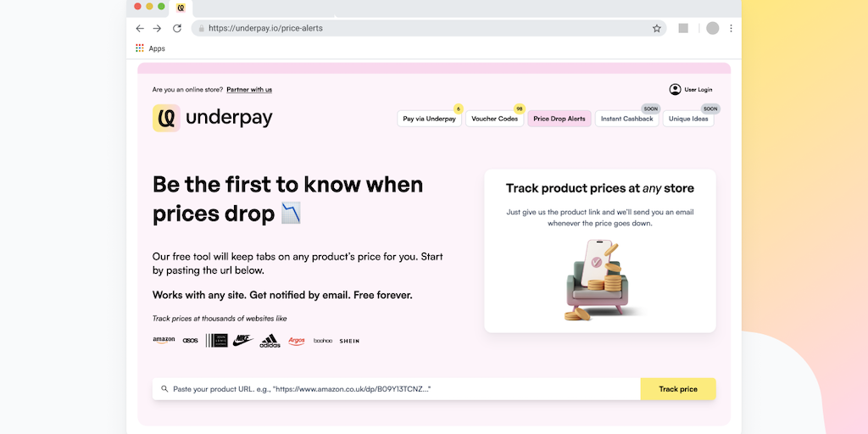Click 'Are you an online store?' text
The width and height of the screenshot is (868, 434).
[187, 90]
